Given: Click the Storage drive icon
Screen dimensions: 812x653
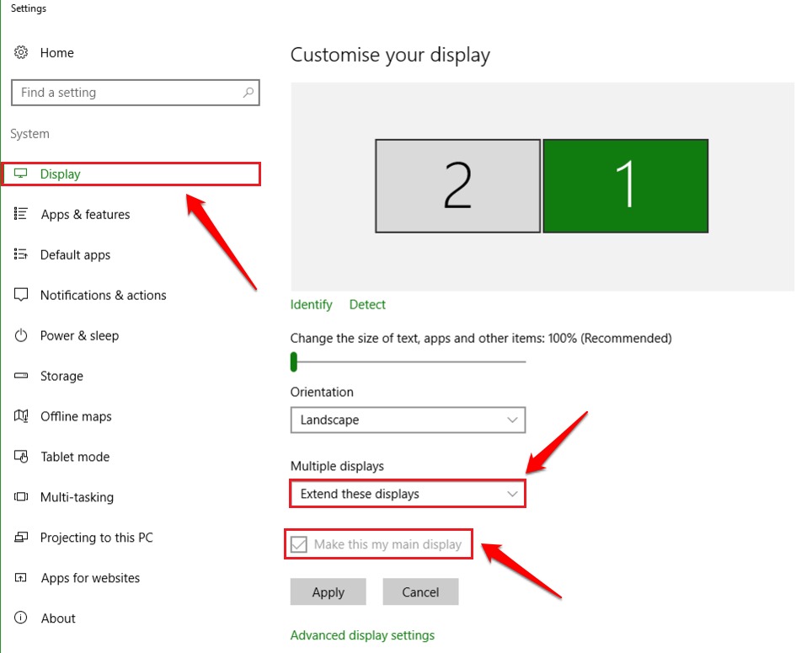Looking at the screenshot, I should coord(21,376).
